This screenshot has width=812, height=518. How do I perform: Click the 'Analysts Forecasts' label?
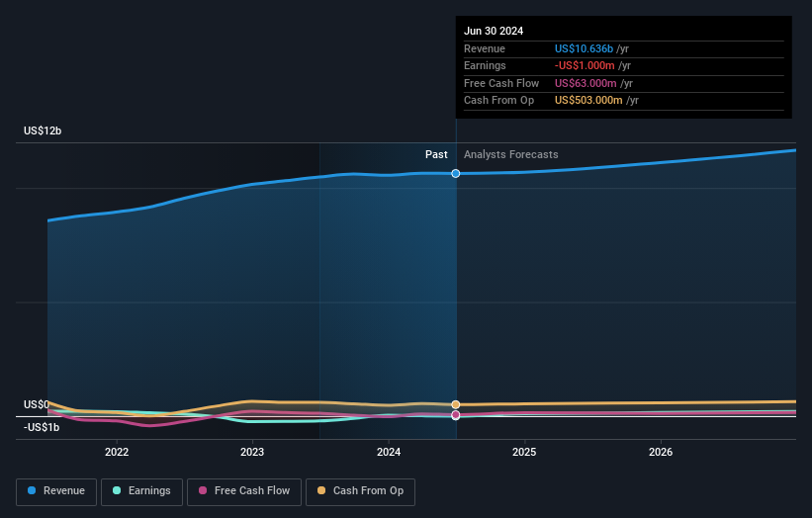(x=511, y=154)
